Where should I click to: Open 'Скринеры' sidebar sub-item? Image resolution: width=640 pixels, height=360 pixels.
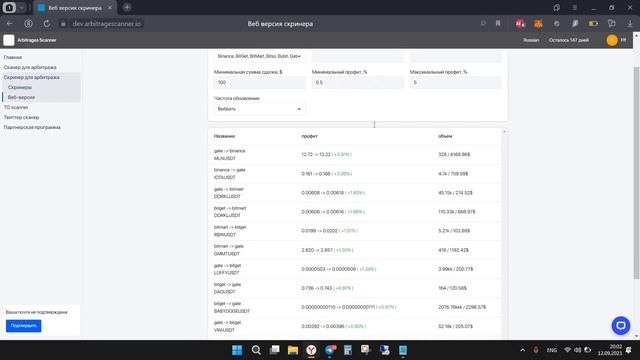[x=20, y=87]
